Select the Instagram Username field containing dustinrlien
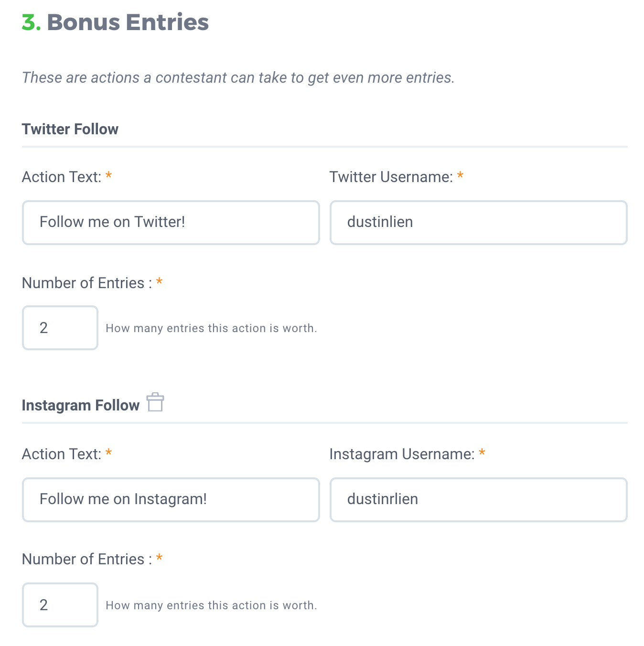 point(478,500)
